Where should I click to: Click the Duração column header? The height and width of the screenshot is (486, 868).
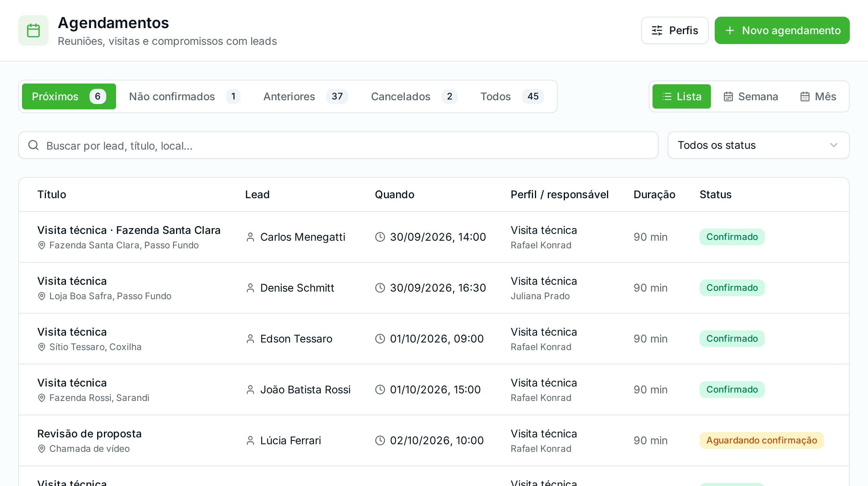tap(654, 194)
